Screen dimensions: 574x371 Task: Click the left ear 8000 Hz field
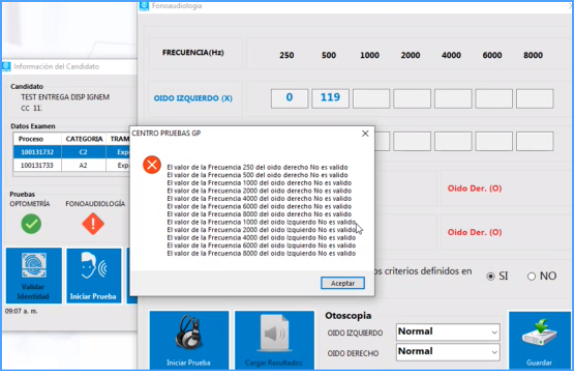[x=534, y=98]
